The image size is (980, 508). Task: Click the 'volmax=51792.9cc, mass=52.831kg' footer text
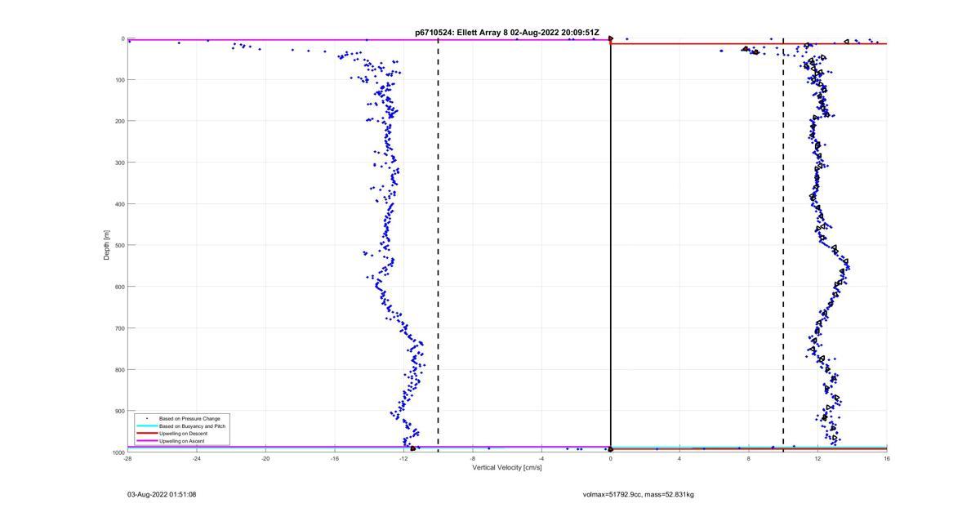[x=638, y=494]
